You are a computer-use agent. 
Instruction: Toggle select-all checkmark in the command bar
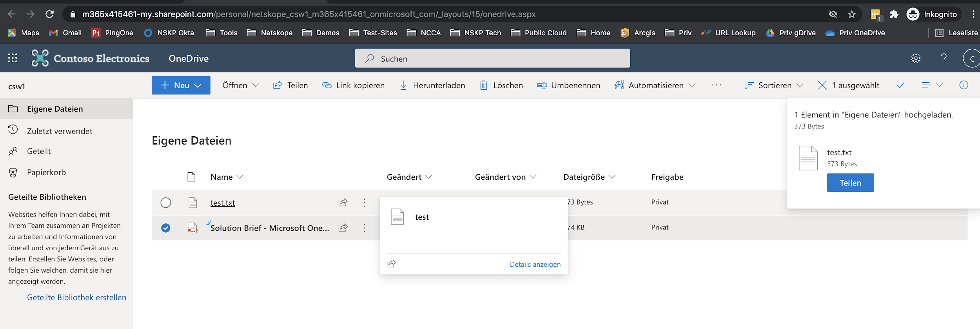(x=900, y=85)
